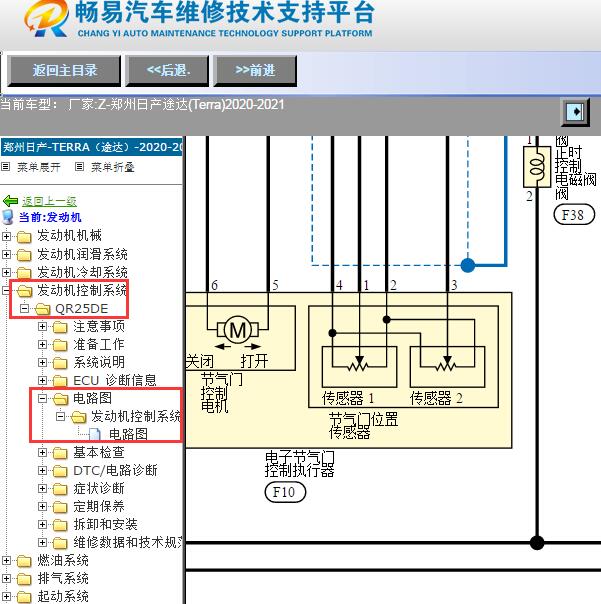
Task: Click the 基本检查 folder icon
Action: 60,453
